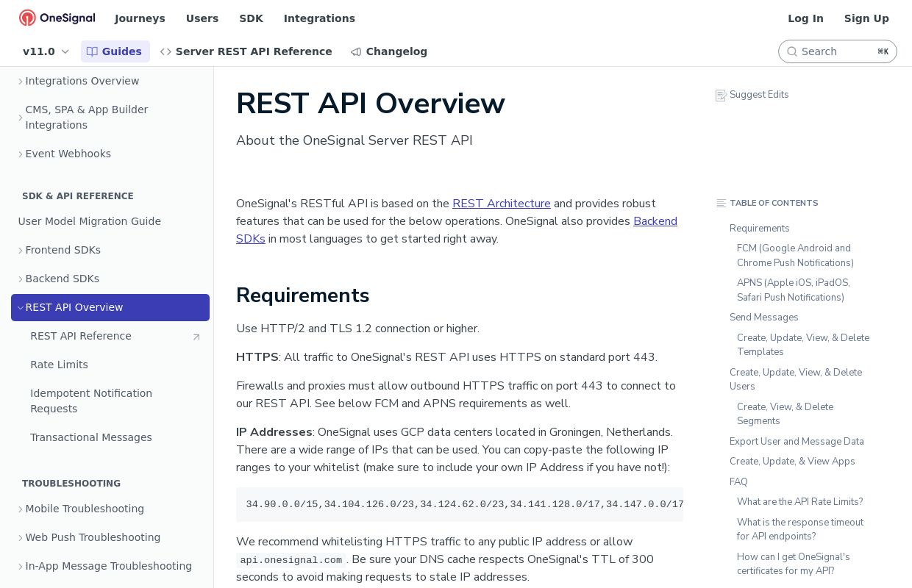Image resolution: width=912 pixels, height=588 pixels.
Task: Click the external link arrow beside REST API Reference
Action: (196, 337)
